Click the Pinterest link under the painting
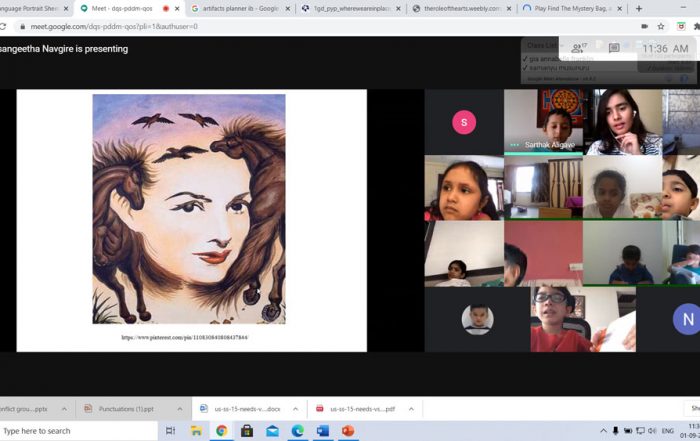The image size is (700, 441). 184,337
